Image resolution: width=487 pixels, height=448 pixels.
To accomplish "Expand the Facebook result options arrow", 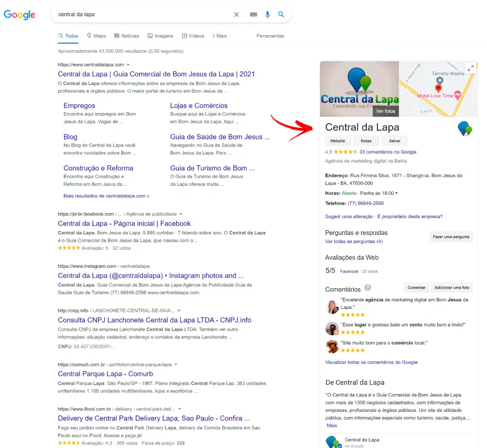I will click(x=181, y=214).
